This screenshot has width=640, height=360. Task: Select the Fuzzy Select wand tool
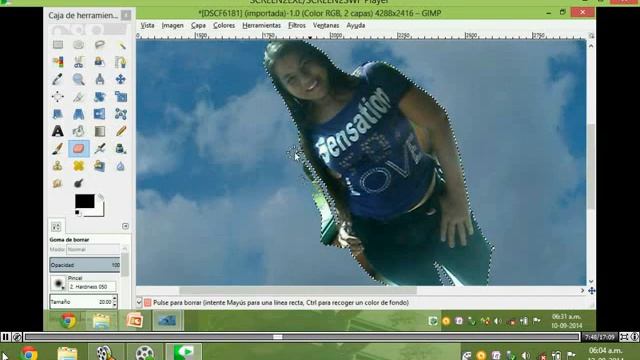(x=121, y=44)
